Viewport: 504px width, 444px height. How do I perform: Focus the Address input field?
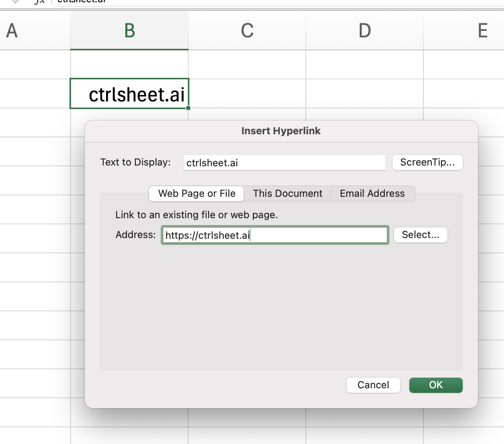pyautogui.click(x=275, y=235)
